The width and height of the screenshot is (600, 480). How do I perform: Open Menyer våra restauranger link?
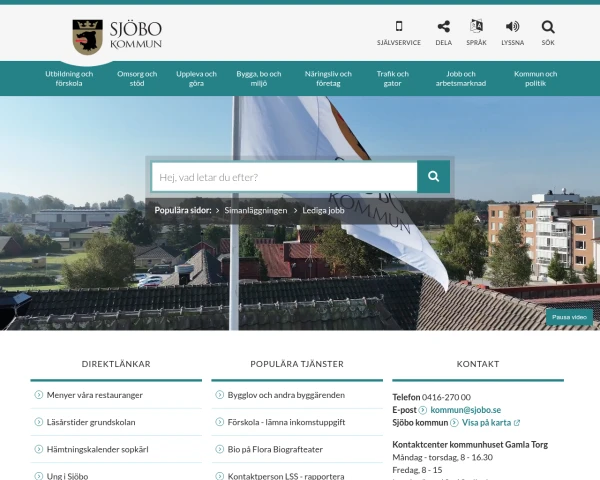pos(94,395)
